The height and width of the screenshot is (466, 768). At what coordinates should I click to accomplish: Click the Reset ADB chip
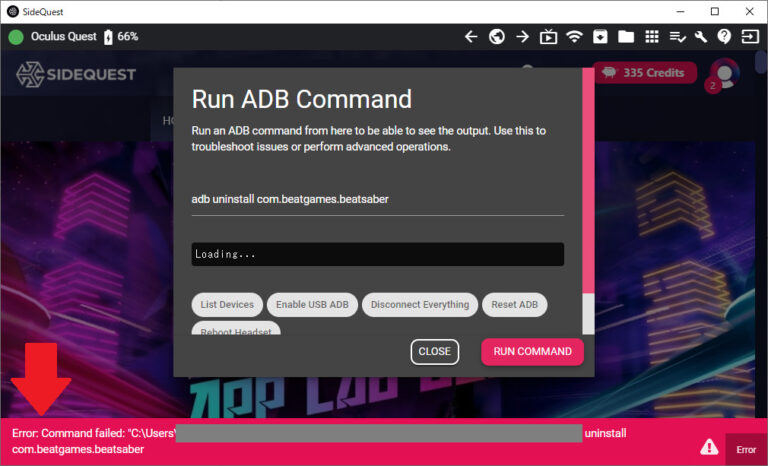(514, 305)
